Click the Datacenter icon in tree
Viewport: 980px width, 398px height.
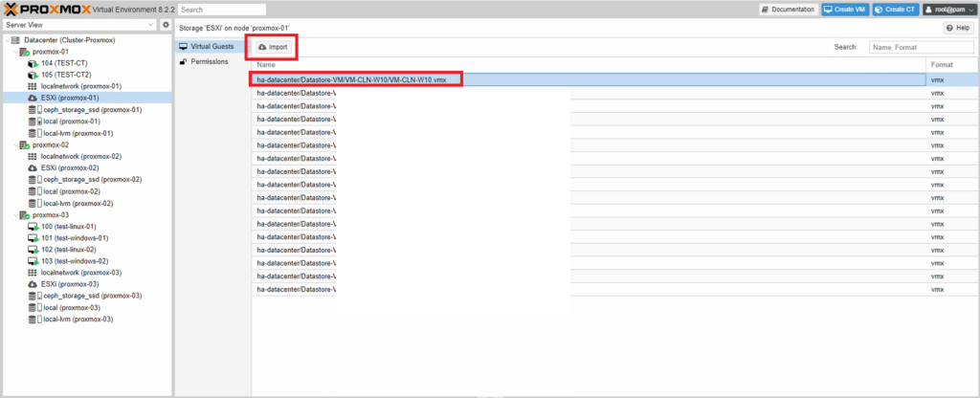16,40
